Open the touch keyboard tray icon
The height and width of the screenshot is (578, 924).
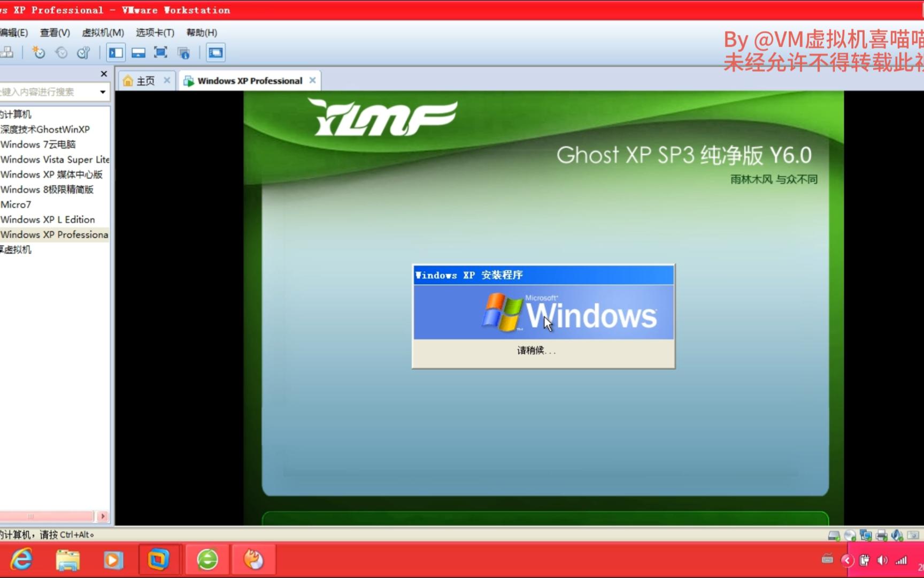827,559
